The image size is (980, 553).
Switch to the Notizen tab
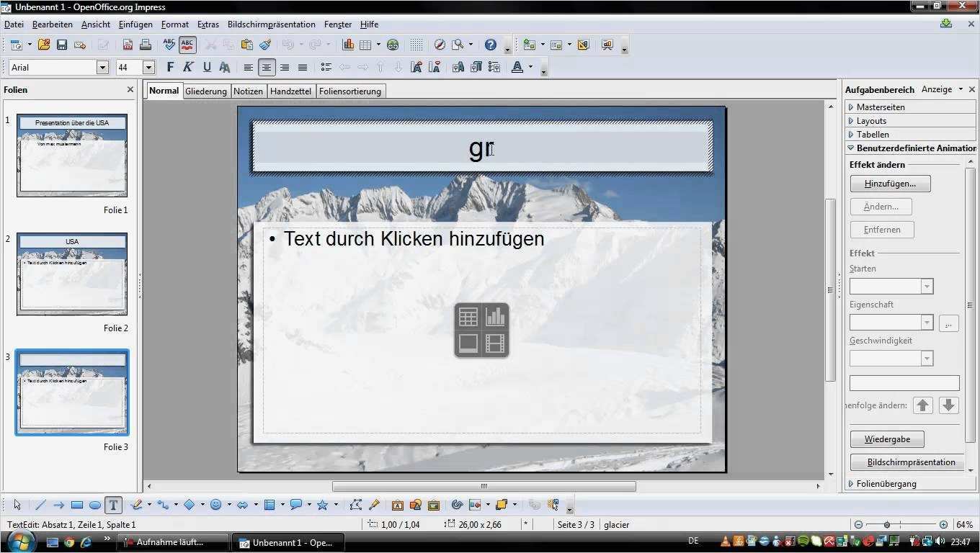[248, 91]
